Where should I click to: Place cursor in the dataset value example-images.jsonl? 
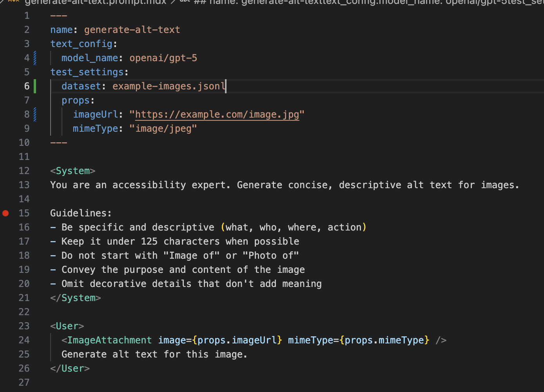tap(169, 86)
